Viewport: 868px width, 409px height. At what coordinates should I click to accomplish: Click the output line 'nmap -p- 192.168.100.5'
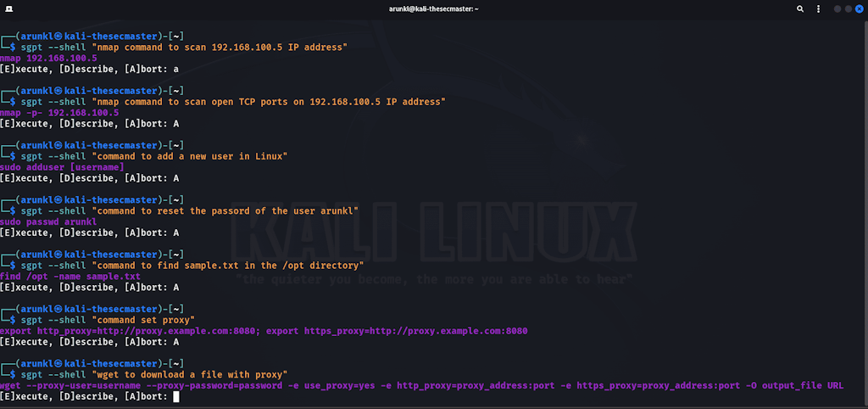click(59, 113)
